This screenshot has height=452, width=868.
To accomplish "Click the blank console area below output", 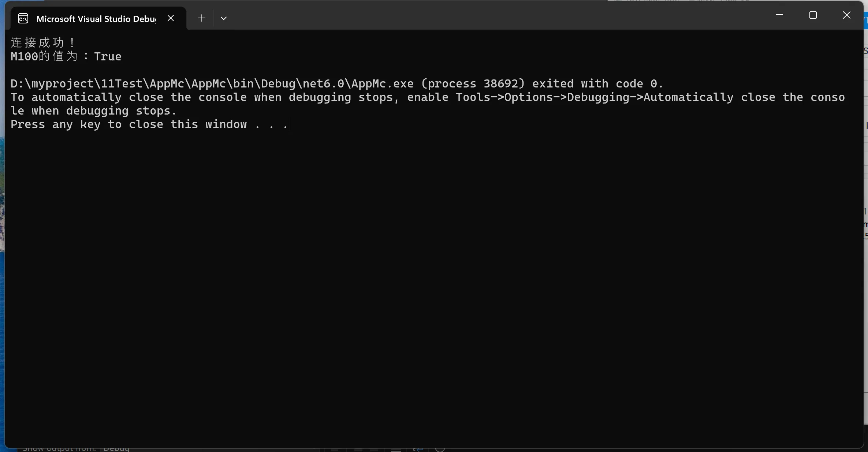I will click(x=434, y=285).
